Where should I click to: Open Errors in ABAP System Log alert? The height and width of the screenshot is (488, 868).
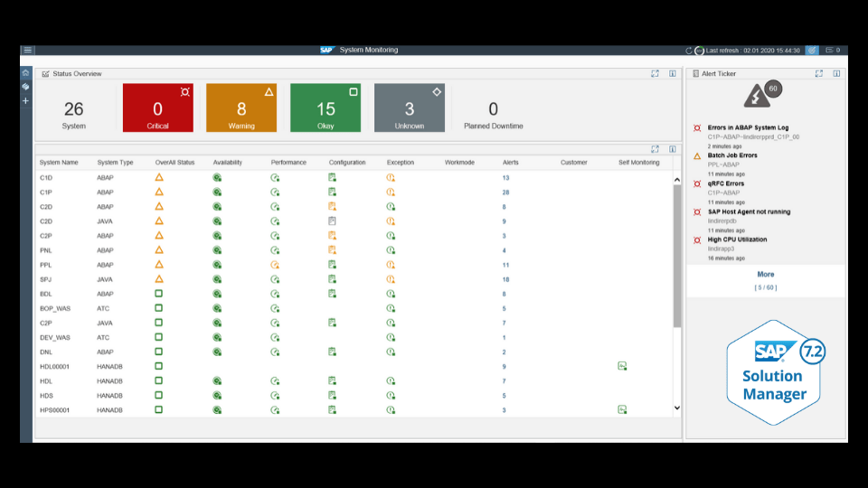pyautogui.click(x=749, y=127)
